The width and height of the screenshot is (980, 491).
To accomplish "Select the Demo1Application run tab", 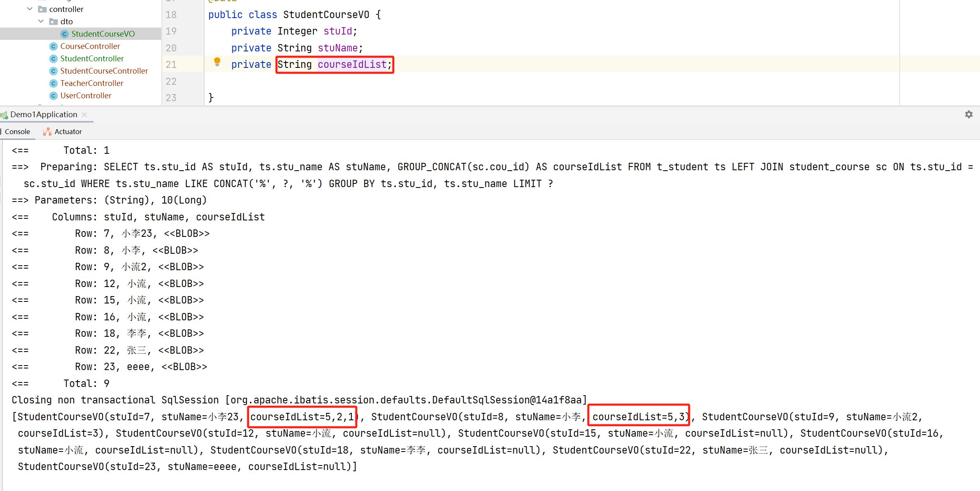I will [44, 115].
